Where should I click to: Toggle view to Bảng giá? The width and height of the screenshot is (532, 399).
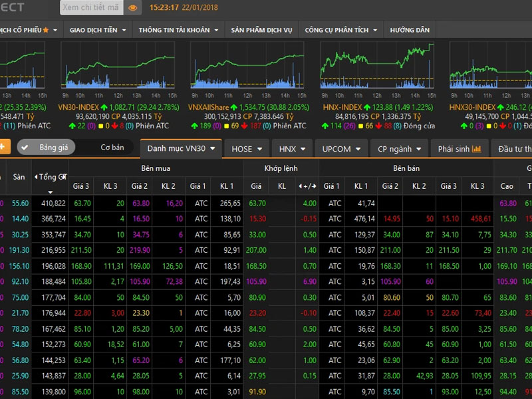(46, 147)
